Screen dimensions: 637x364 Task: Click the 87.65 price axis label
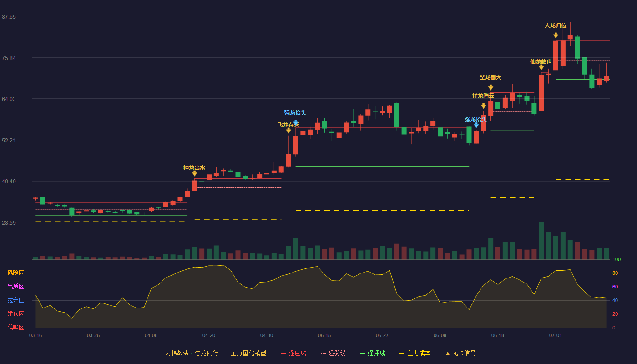point(9,17)
